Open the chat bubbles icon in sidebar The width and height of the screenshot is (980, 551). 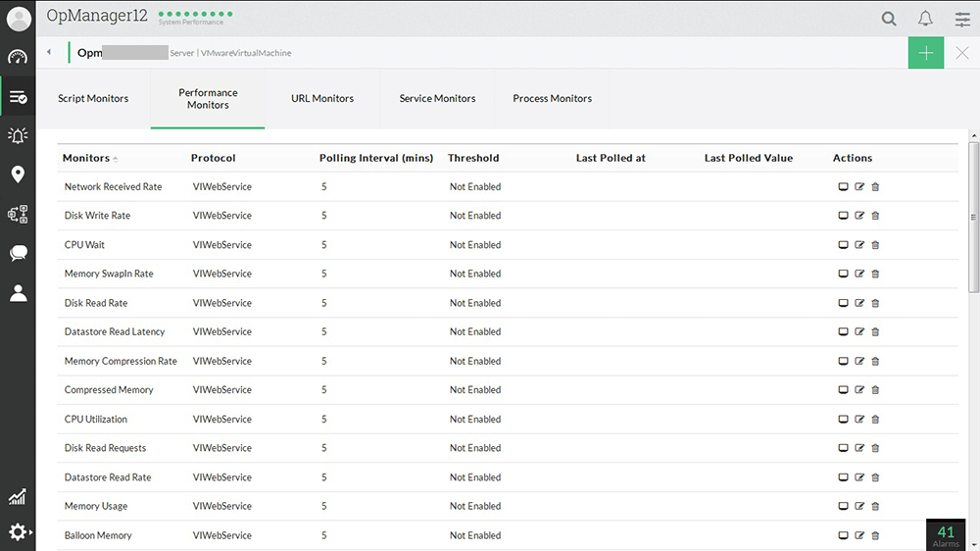[x=18, y=253]
